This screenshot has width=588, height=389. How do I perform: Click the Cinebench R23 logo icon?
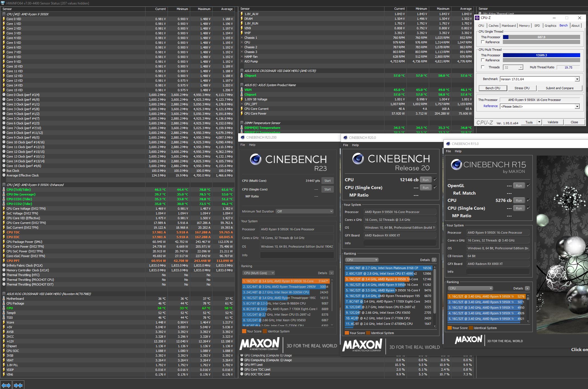click(x=255, y=160)
